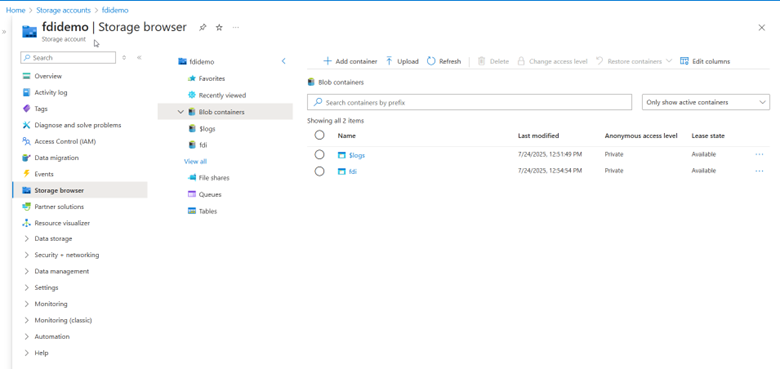Click the Change access level lock icon
This screenshot has width=780, height=369.
[521, 61]
